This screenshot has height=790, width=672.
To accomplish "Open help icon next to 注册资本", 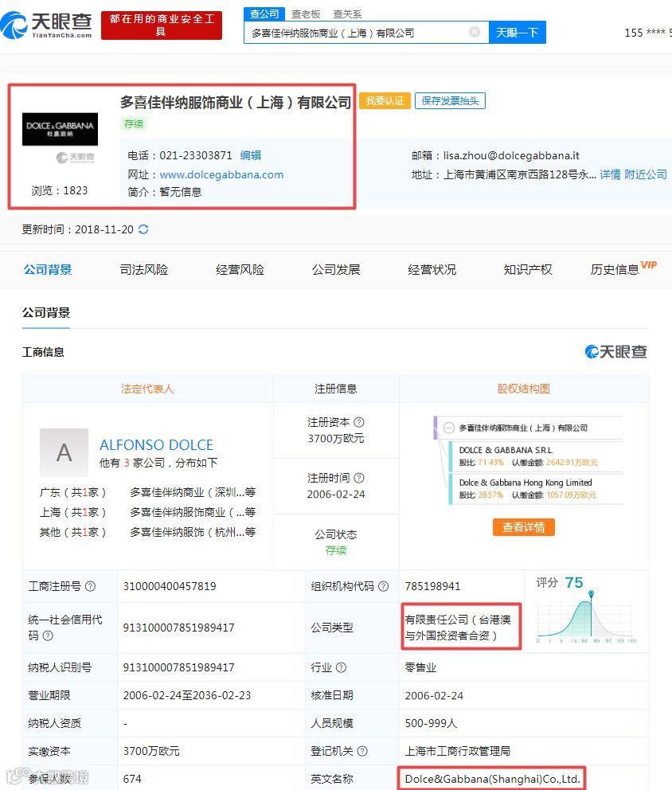I will click(359, 422).
